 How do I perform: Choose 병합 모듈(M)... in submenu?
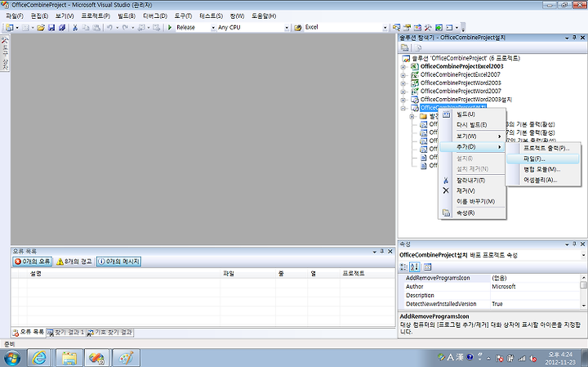[542, 170]
